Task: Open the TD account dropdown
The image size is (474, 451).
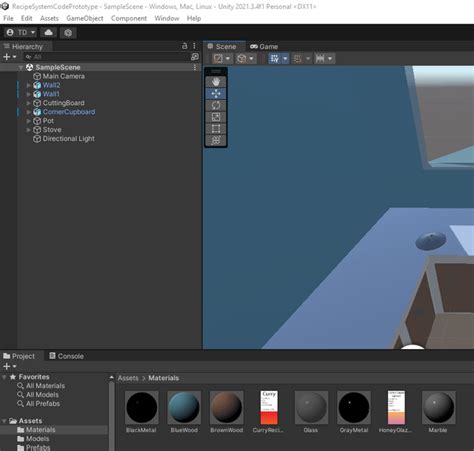Action: coord(21,32)
